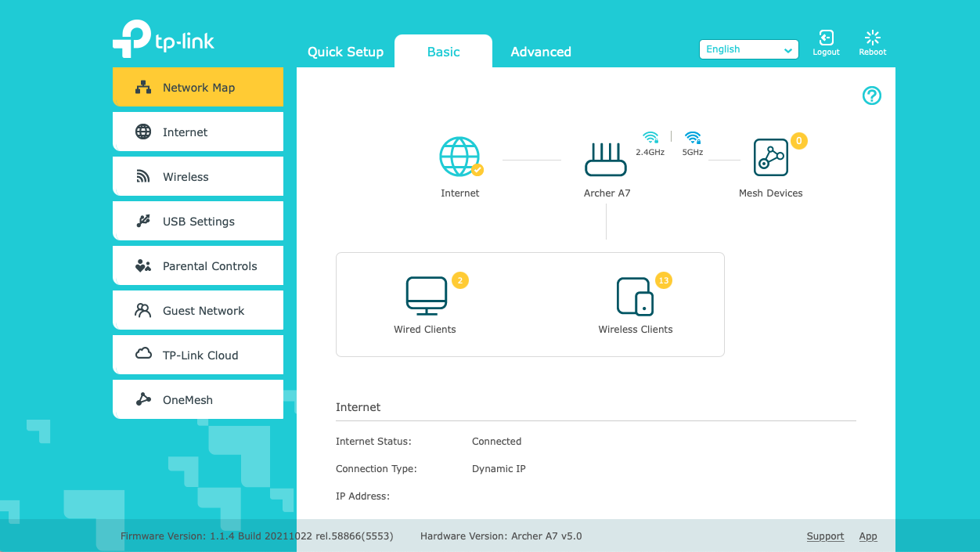Open the Parental Controls menu label
The width and height of the screenshot is (980, 552).
pos(210,266)
